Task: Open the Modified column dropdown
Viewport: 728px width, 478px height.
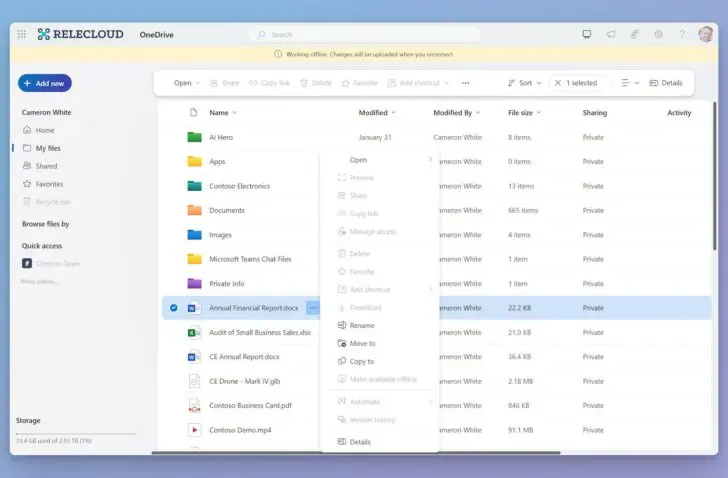Action: pos(394,112)
